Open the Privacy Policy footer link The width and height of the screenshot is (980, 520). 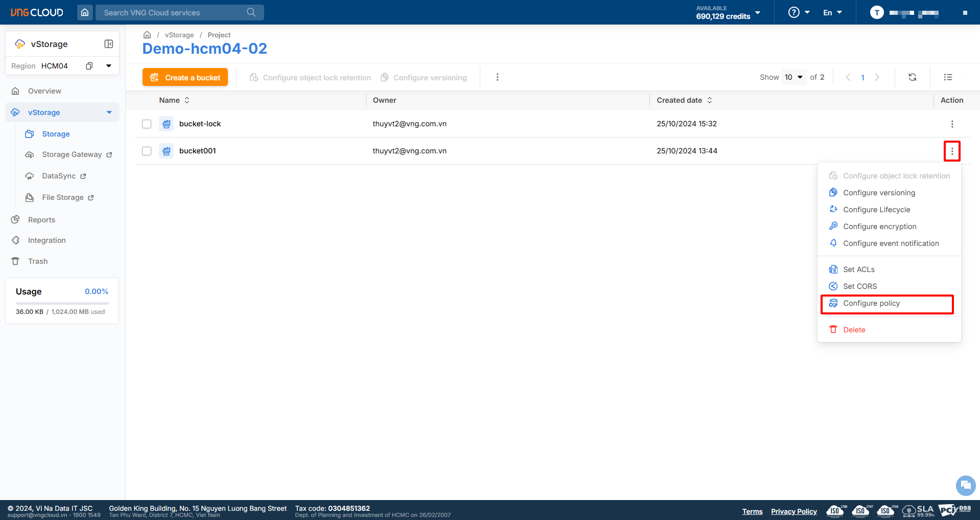794,511
